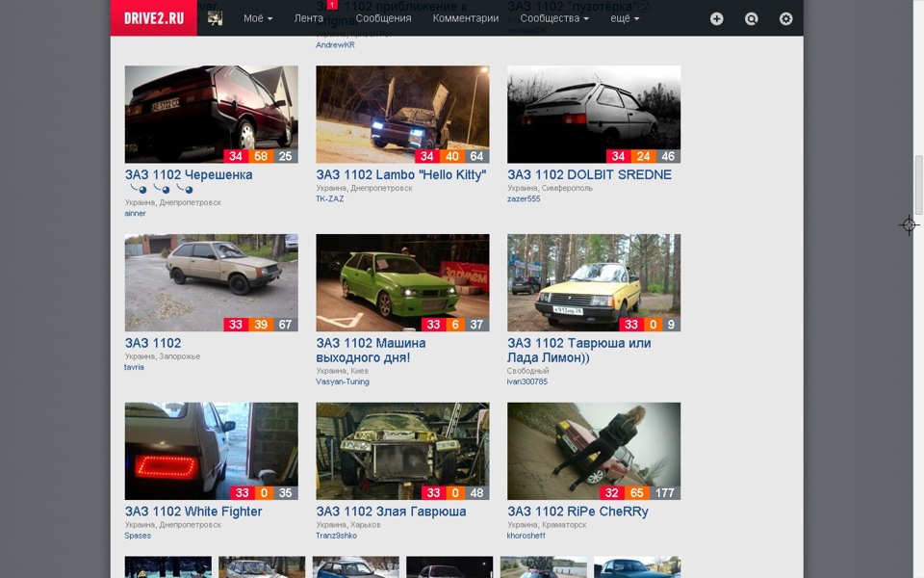Image resolution: width=924 pixels, height=578 pixels.
Task: Open ЗАЗ 1102 White Fighter link
Action: (193, 512)
